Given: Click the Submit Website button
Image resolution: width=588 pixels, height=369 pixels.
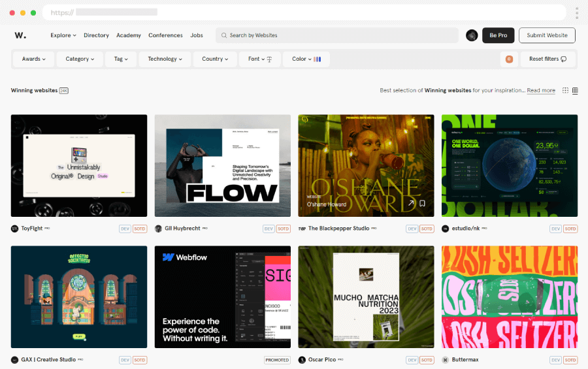Looking at the screenshot, I should click(547, 35).
